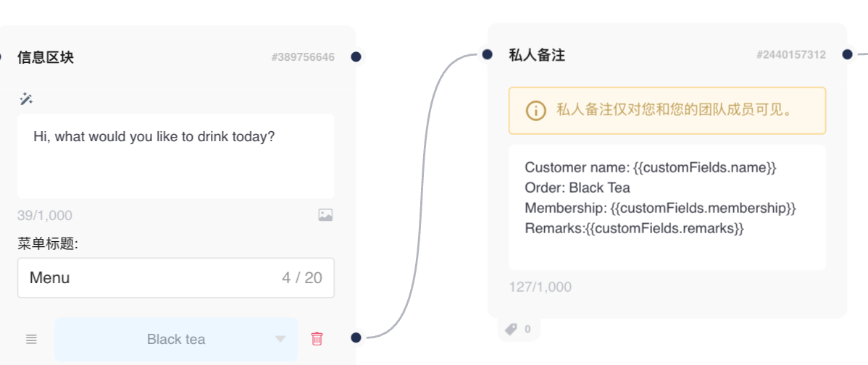This screenshot has width=868, height=365.
Task: Click the message text asking about drinks
Action: coord(154,135)
